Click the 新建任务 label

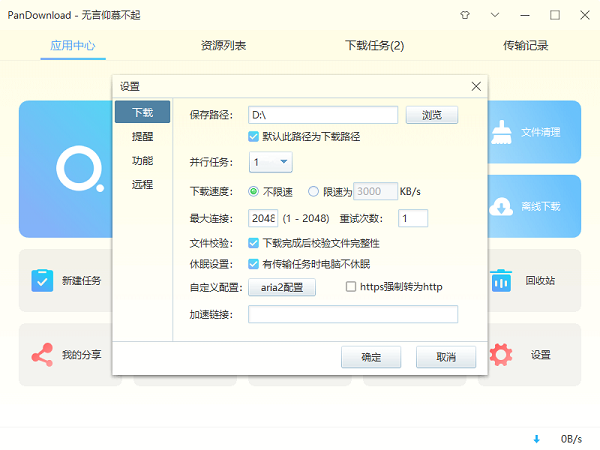[x=82, y=280]
